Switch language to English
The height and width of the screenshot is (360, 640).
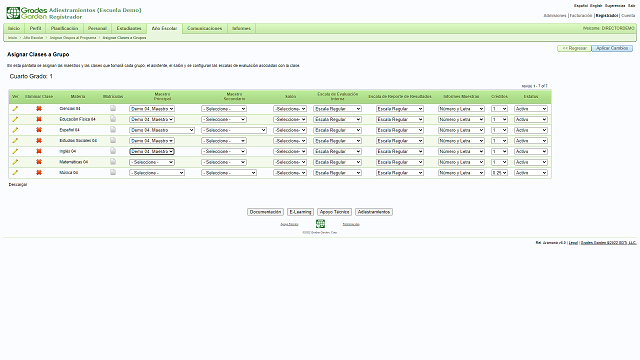coord(596,6)
